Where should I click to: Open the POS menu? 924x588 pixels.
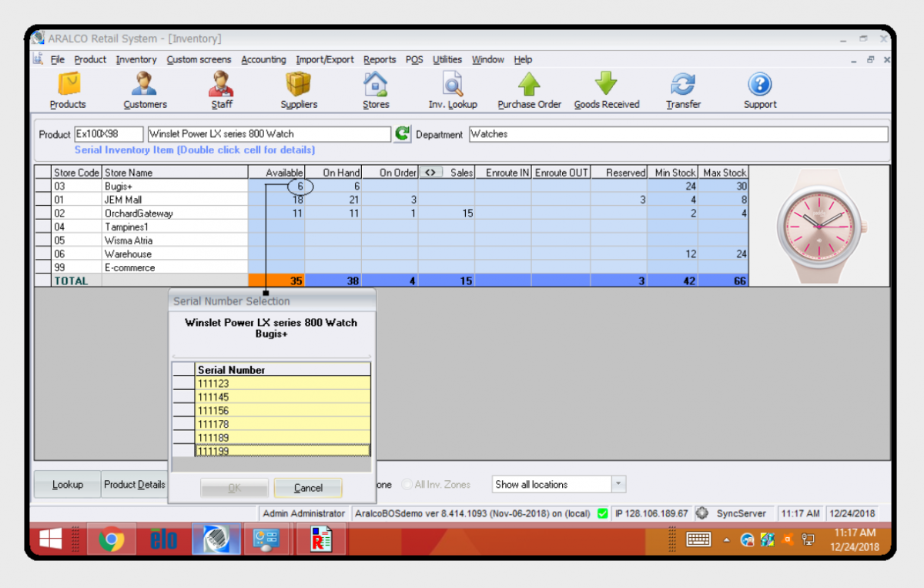pos(414,59)
